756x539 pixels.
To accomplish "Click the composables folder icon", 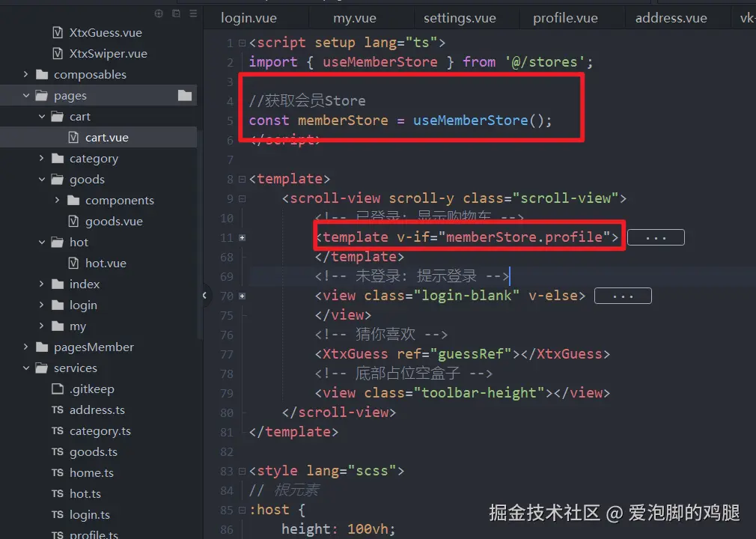I will pyautogui.click(x=42, y=74).
